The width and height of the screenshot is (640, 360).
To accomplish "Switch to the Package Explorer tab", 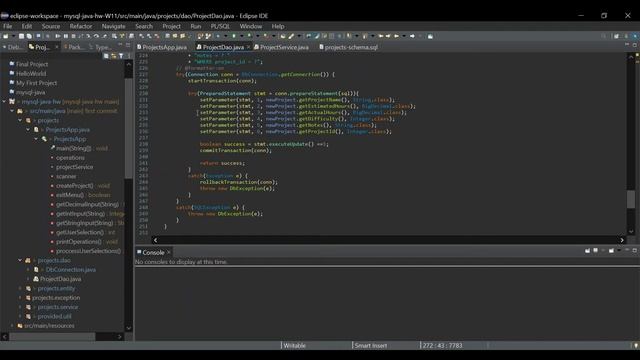I will [x=73, y=47].
